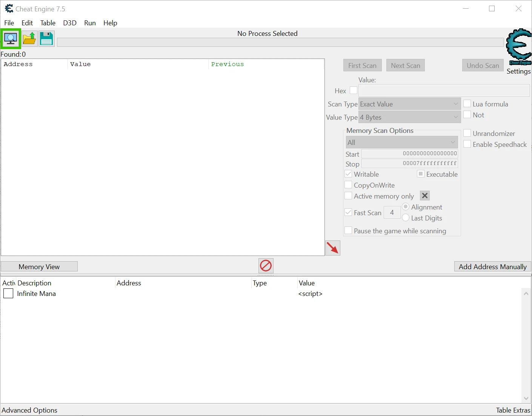Open the Edit menu

(27, 23)
